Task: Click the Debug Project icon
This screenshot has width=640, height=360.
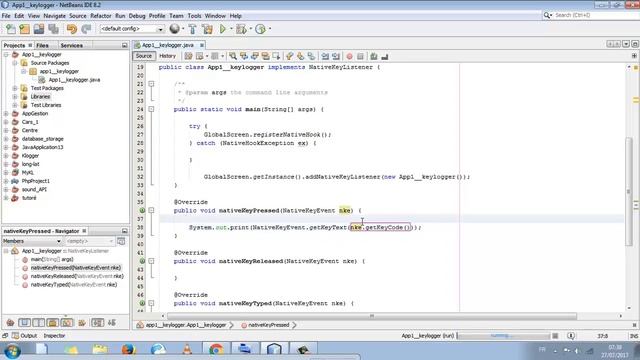Action: point(241,29)
